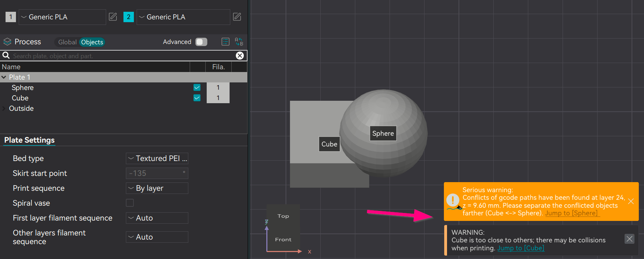This screenshot has width=644, height=259.
Task: Dismiss the orange Serious warning notification
Action: point(631,201)
